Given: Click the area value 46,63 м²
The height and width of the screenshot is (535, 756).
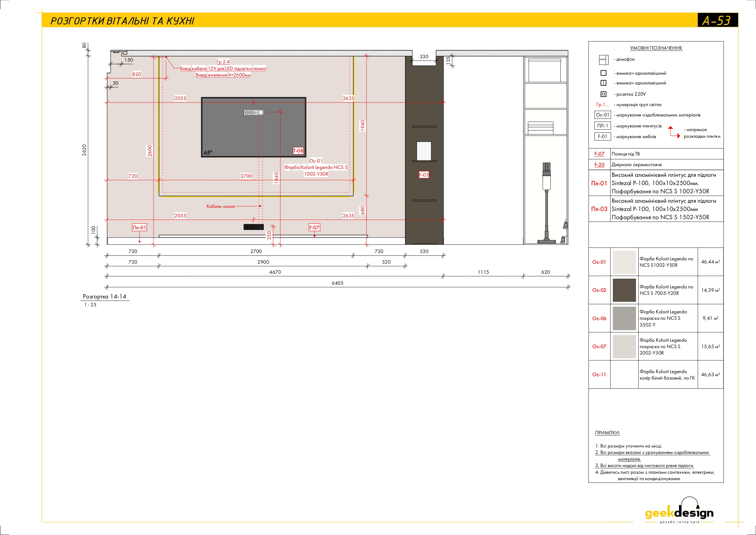Looking at the screenshot, I should [711, 374].
